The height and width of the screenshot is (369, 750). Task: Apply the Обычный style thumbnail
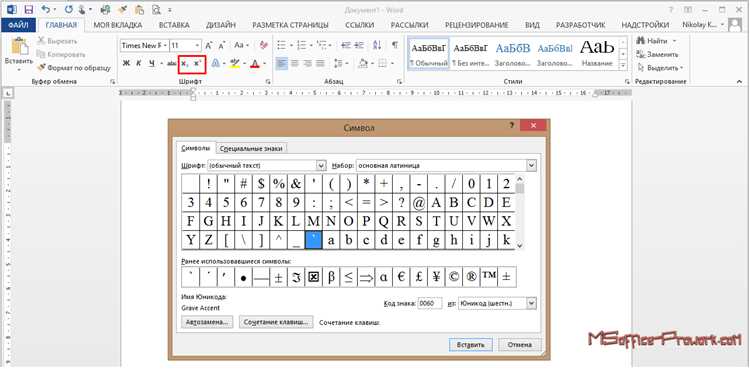click(x=429, y=53)
